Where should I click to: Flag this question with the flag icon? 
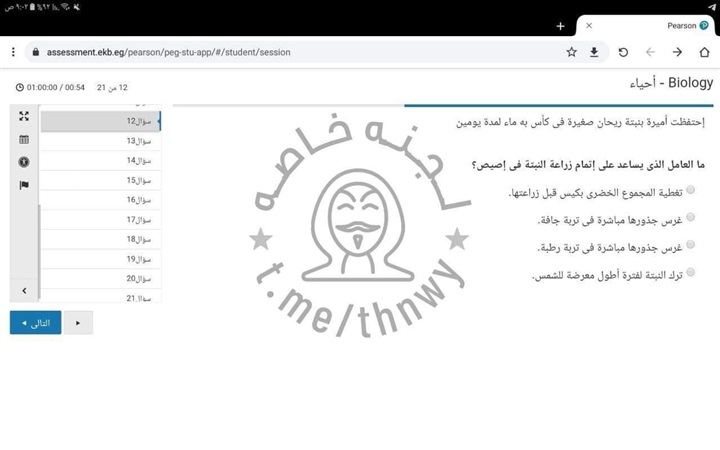(24, 185)
